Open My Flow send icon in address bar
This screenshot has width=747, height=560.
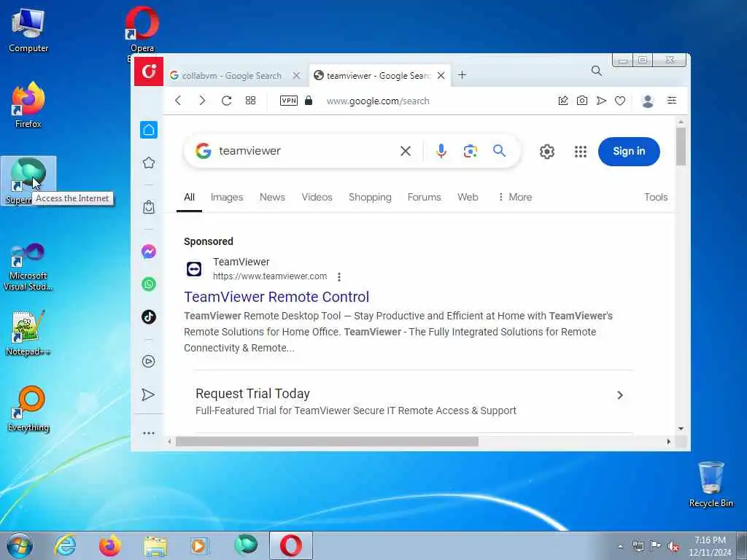click(x=601, y=101)
